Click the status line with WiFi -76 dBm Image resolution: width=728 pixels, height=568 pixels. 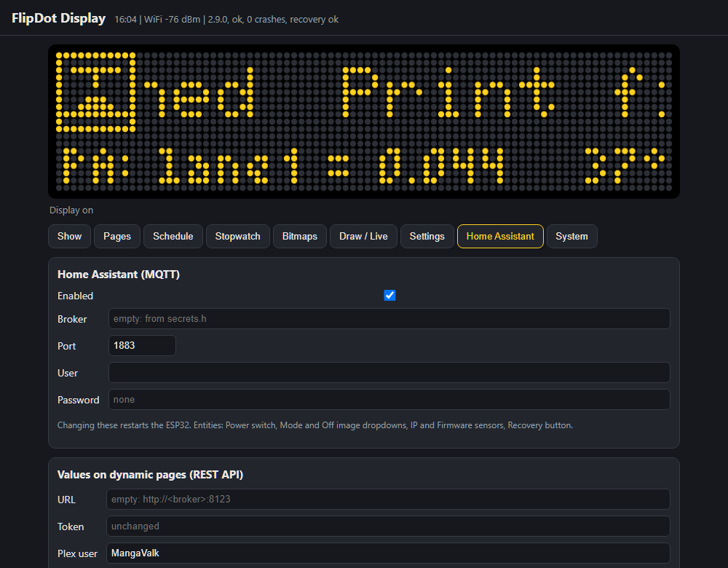pyautogui.click(x=226, y=20)
